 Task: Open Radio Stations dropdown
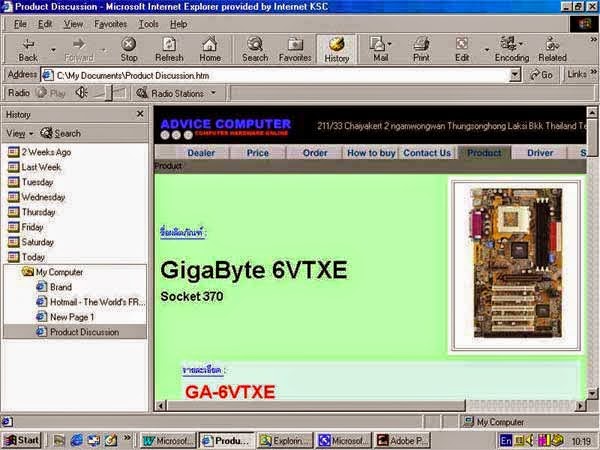coord(214,93)
